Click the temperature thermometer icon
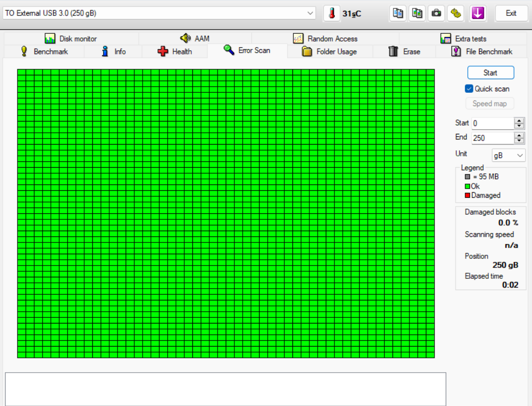This screenshot has height=406, width=532. (x=331, y=13)
